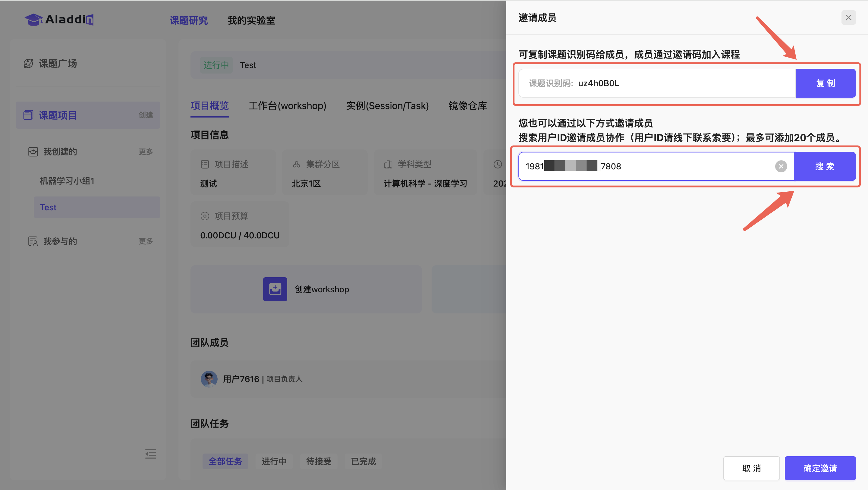Screen dimensions: 868x490
Task: Click user 7616's avatar
Action: tap(209, 379)
